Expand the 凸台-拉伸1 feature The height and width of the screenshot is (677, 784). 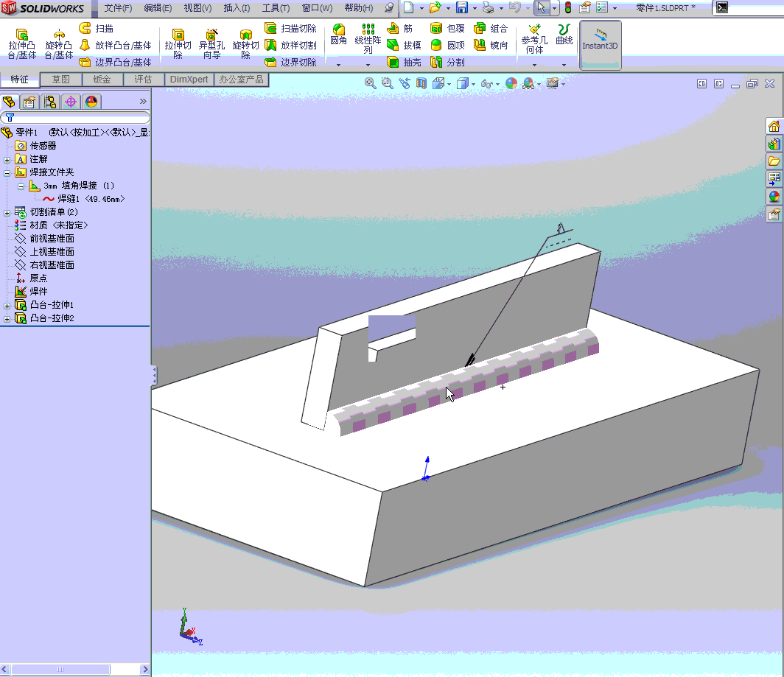(7, 306)
